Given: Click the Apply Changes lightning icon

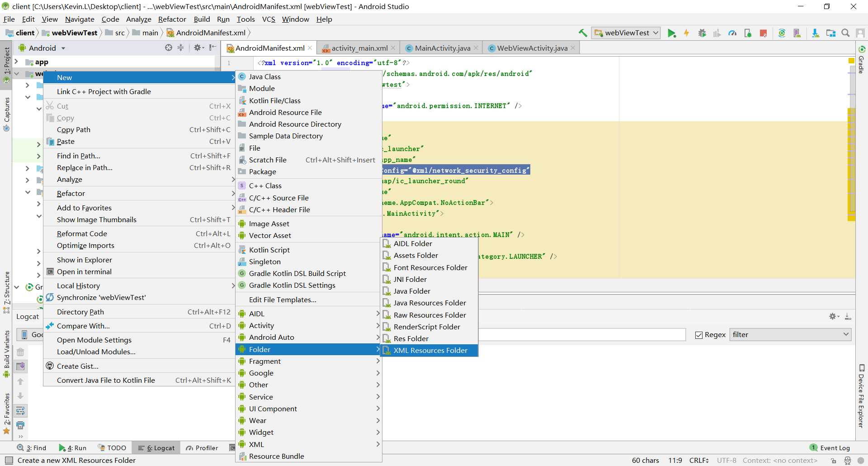Looking at the screenshot, I should (x=687, y=33).
